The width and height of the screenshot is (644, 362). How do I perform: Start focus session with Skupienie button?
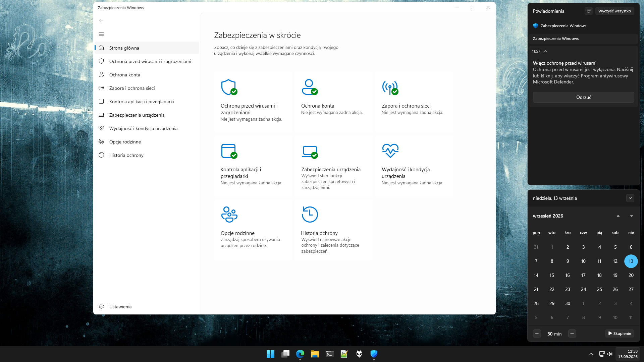[x=620, y=334]
